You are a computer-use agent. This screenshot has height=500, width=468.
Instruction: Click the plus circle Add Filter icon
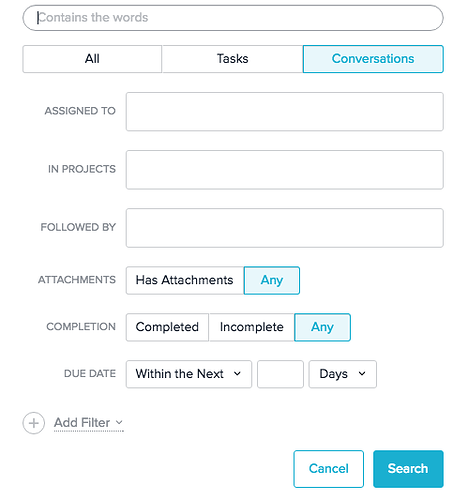tap(33, 423)
